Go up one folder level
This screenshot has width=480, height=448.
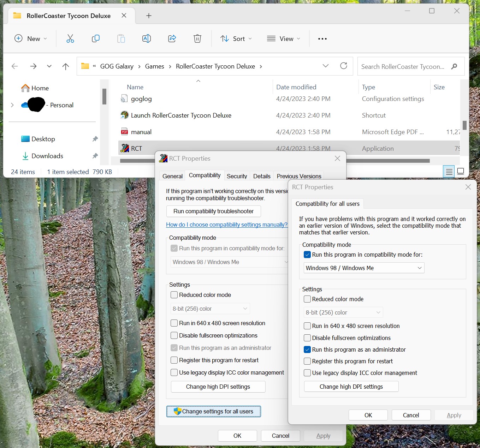[x=66, y=66]
